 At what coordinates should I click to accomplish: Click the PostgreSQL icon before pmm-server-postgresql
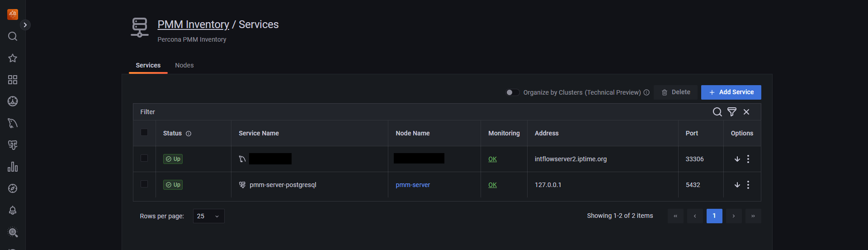click(x=242, y=185)
